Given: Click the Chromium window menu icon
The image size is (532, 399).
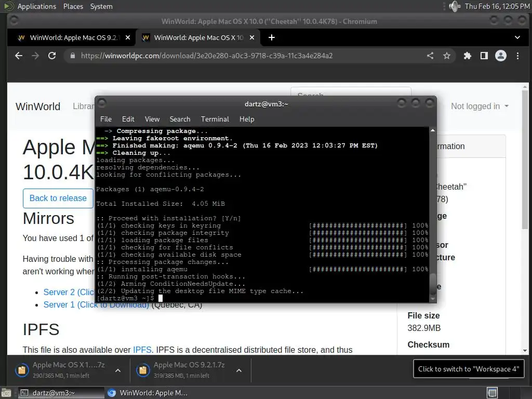Looking at the screenshot, I should [x=14, y=21].
